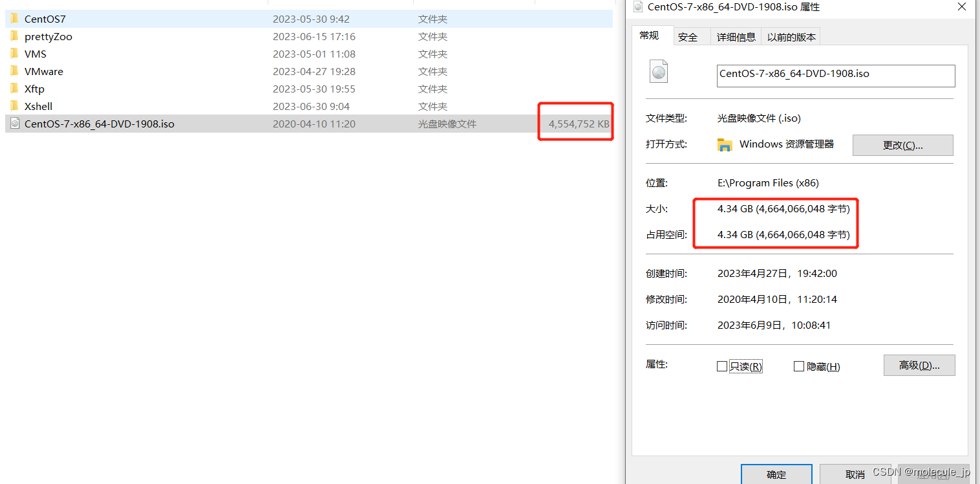
Task: Switch to the 常规 tab
Action: point(652,36)
